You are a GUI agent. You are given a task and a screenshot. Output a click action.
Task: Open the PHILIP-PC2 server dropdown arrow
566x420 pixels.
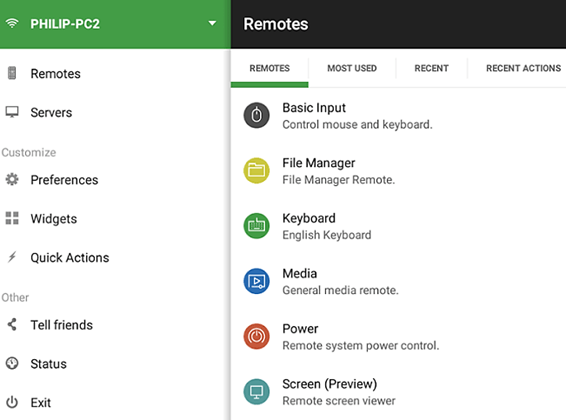tap(212, 23)
